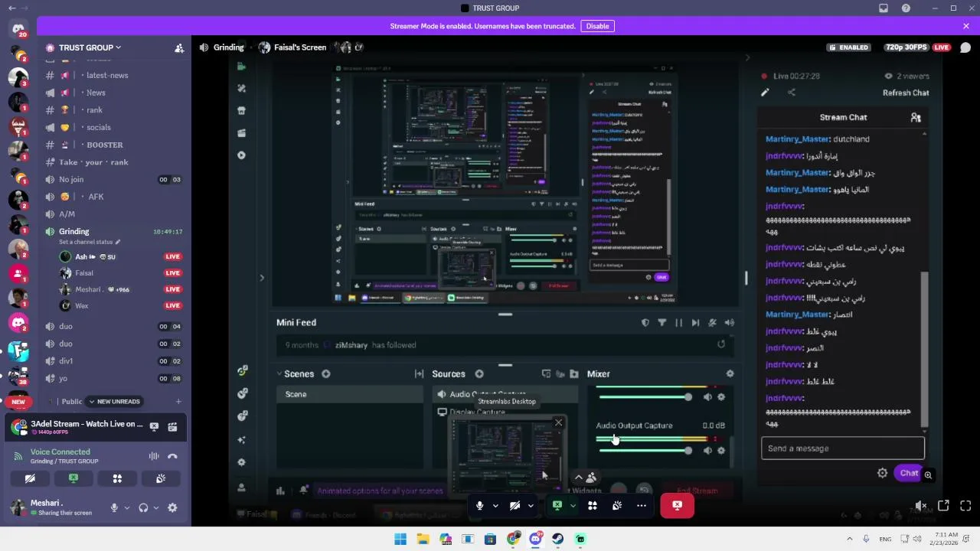This screenshot has height=551, width=980.
Task: Open the News channel
Action: pyautogui.click(x=96, y=93)
